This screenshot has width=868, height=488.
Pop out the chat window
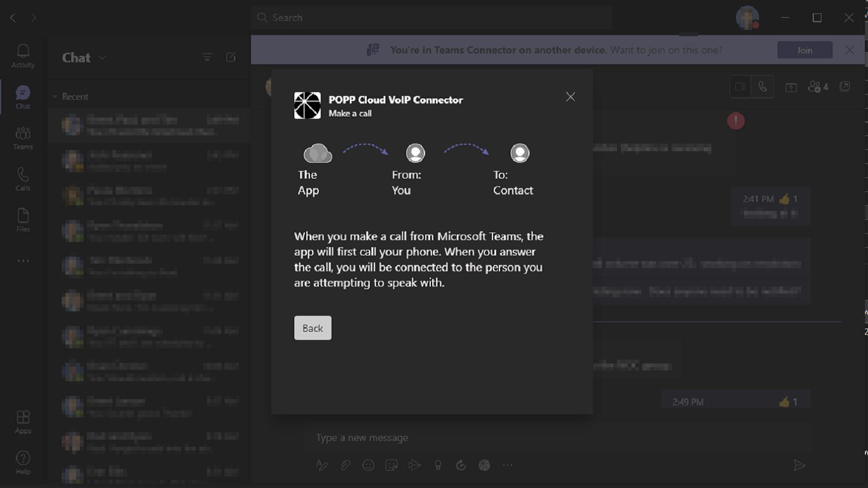tap(845, 87)
